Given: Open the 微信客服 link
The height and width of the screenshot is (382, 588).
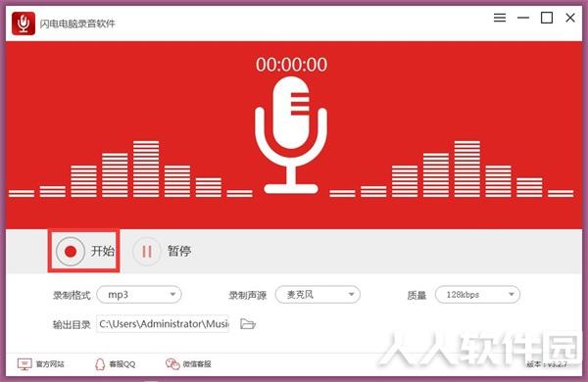Looking at the screenshot, I should [x=188, y=364].
